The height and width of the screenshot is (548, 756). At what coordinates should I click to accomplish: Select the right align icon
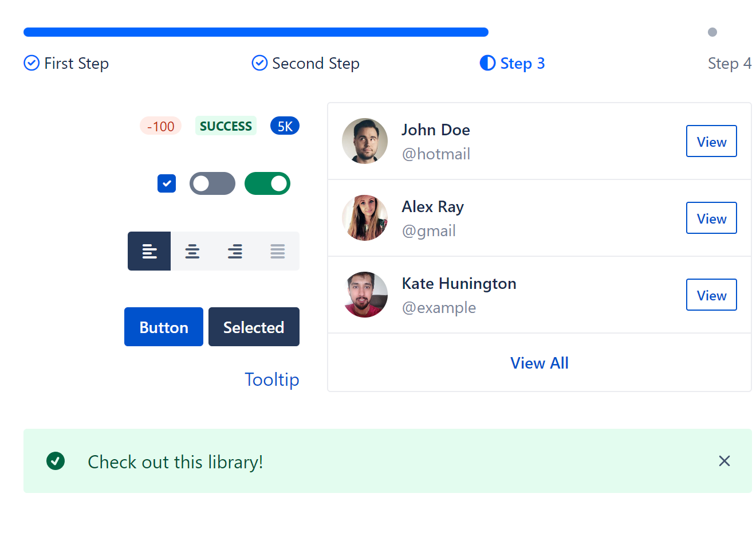[235, 250]
